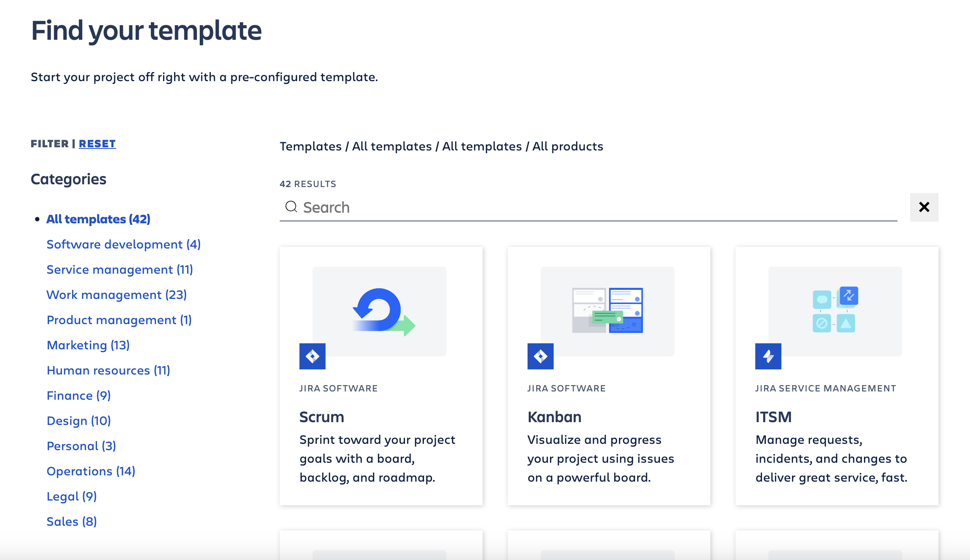The height and width of the screenshot is (560, 970).
Task: Choose the Product management (1) category
Action: (119, 320)
